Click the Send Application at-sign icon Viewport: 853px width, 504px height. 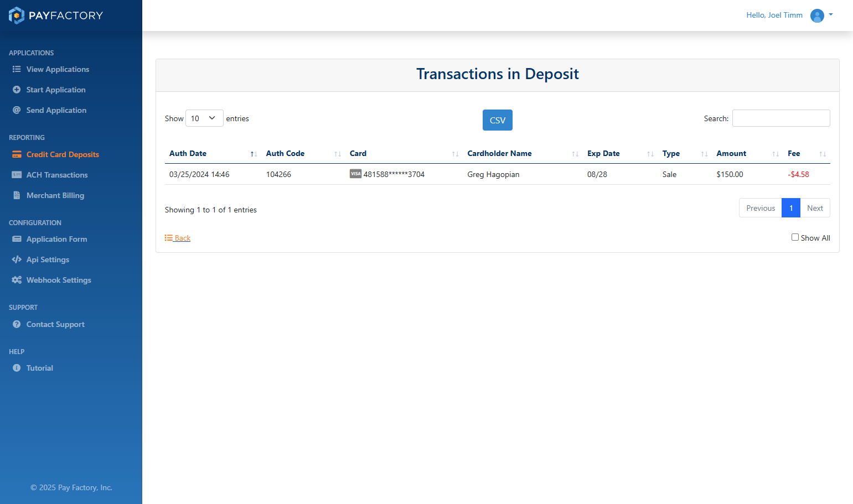[17, 110]
